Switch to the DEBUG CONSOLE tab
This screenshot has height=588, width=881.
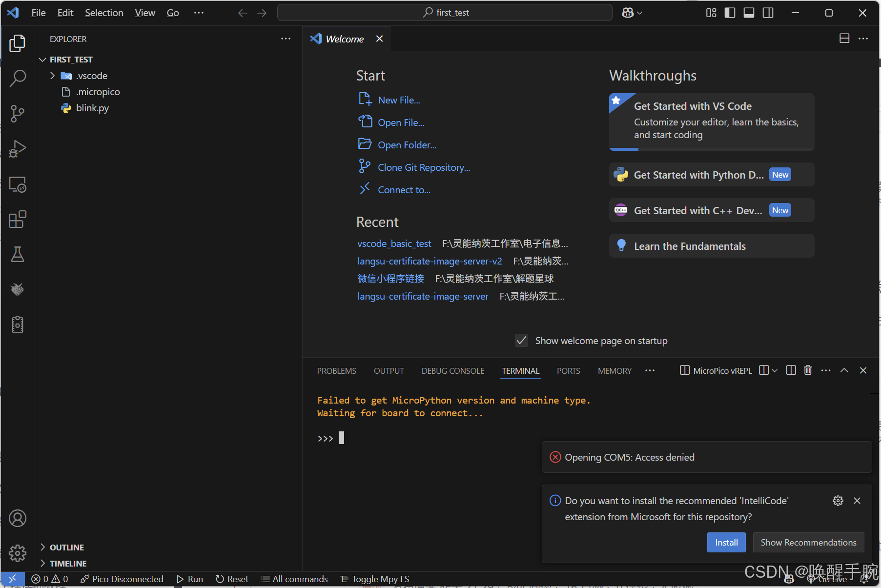(x=453, y=371)
